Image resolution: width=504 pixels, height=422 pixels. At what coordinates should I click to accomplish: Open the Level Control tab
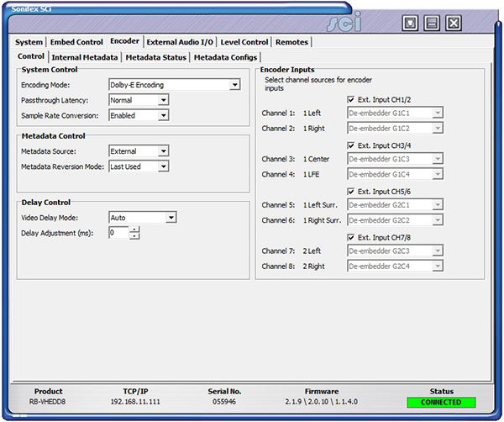pyautogui.click(x=244, y=41)
